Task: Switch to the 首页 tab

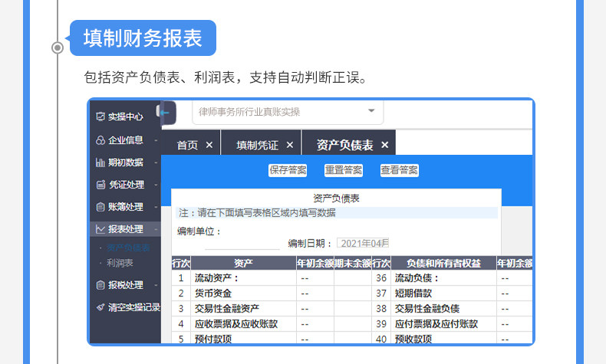Action: tap(187, 145)
